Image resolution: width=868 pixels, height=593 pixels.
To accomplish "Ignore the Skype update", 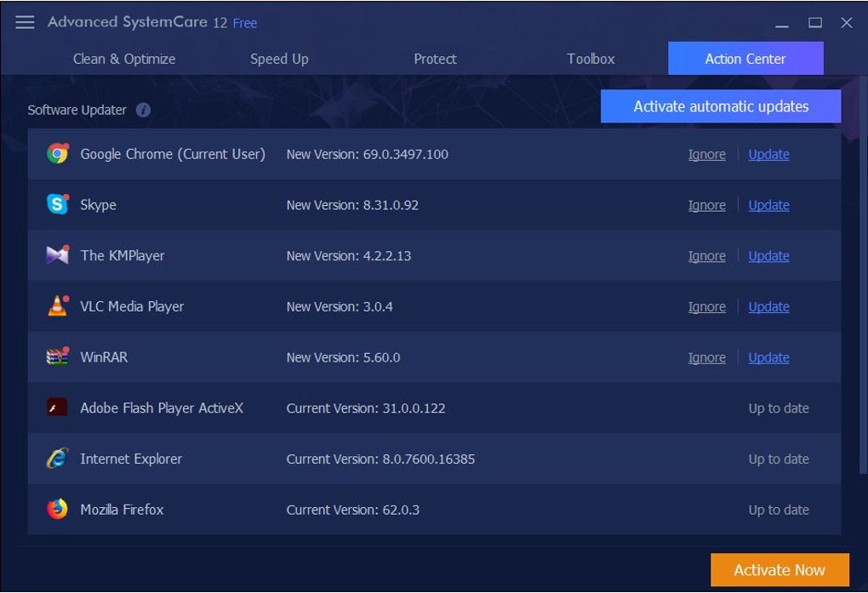I will tap(707, 205).
